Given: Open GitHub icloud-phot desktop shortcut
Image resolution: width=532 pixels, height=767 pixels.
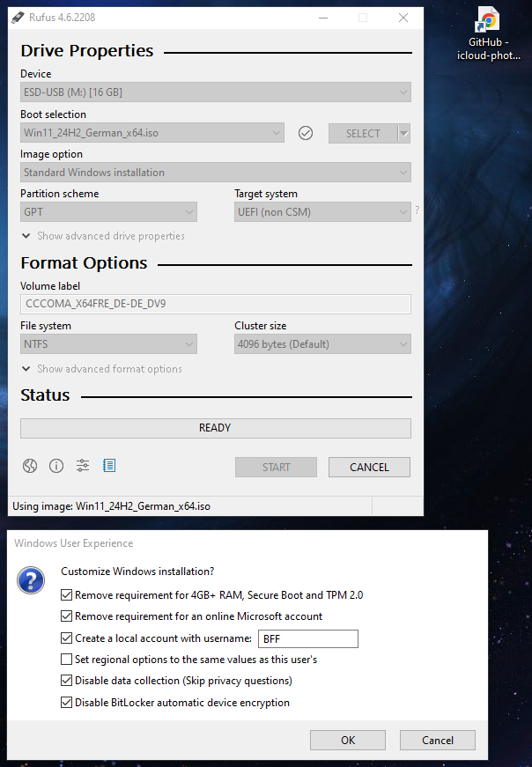Looking at the screenshot, I should pyautogui.click(x=488, y=34).
